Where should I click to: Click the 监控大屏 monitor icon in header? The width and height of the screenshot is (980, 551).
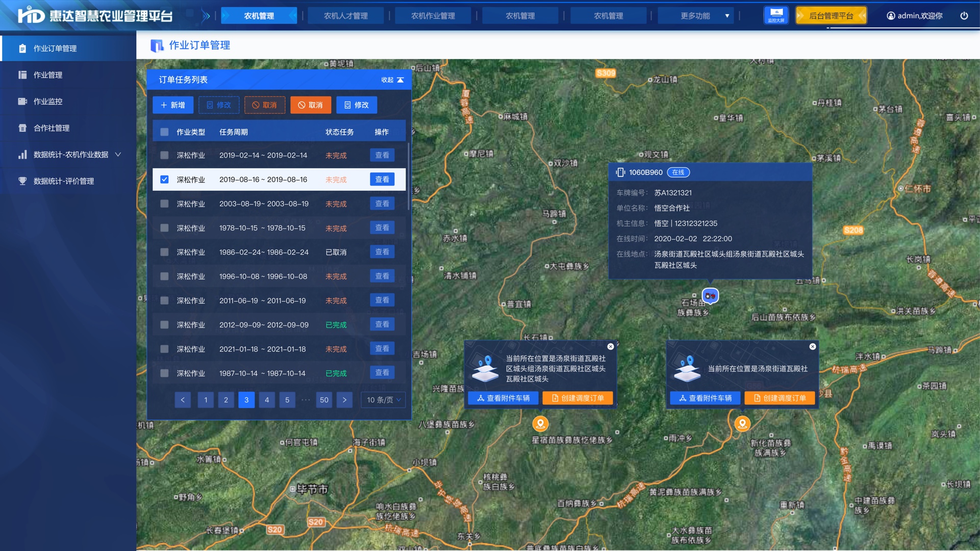776,15
